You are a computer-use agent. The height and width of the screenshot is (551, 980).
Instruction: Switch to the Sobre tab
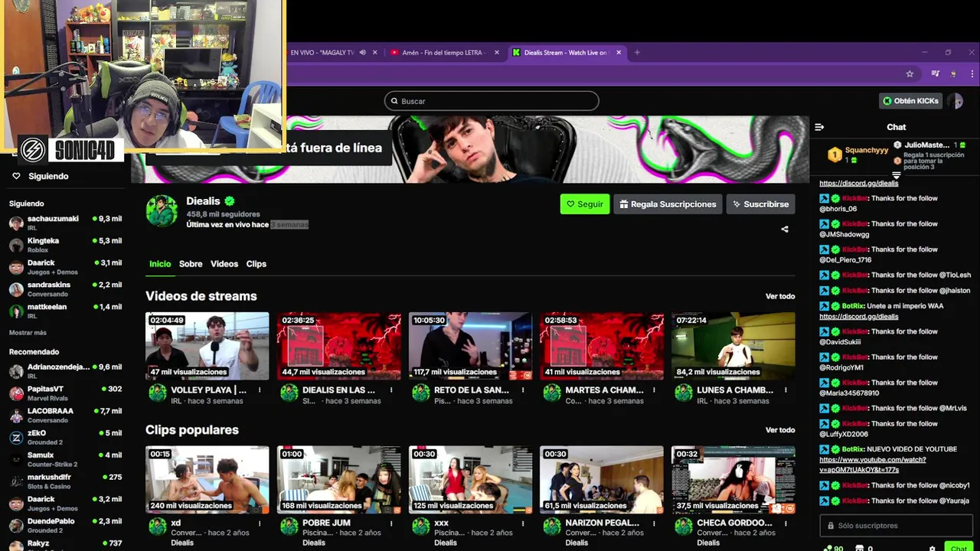[191, 264]
